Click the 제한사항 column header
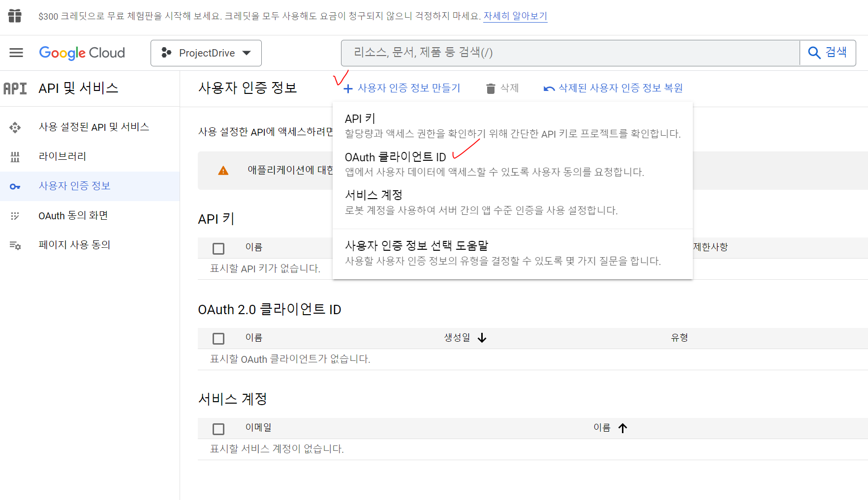This screenshot has height=500, width=868. [x=710, y=247]
